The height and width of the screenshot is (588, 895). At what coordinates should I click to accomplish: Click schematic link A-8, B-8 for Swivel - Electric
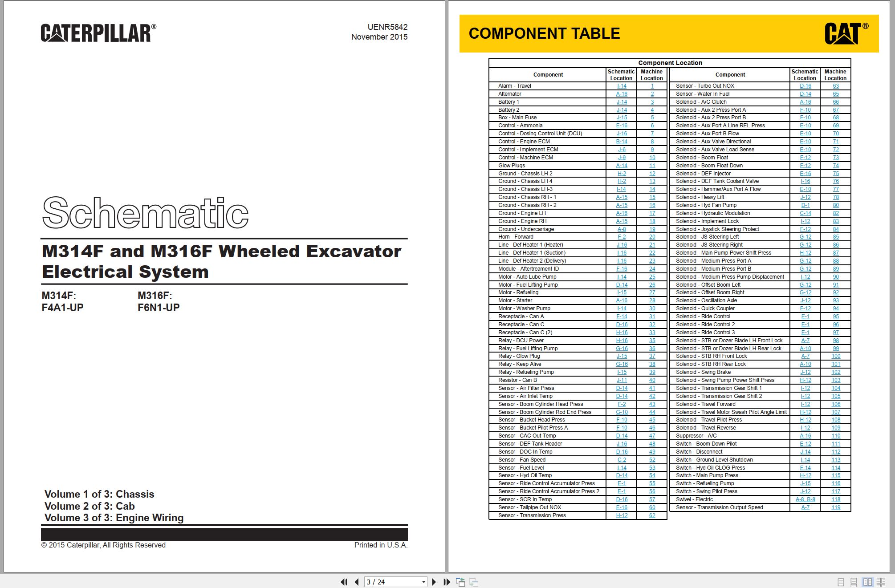(x=805, y=499)
